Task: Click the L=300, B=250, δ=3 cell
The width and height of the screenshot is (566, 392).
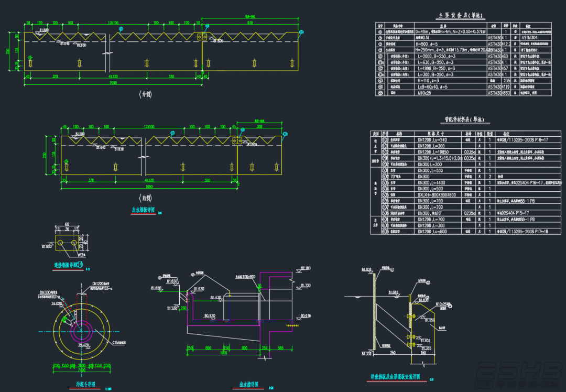Action: 436,75
